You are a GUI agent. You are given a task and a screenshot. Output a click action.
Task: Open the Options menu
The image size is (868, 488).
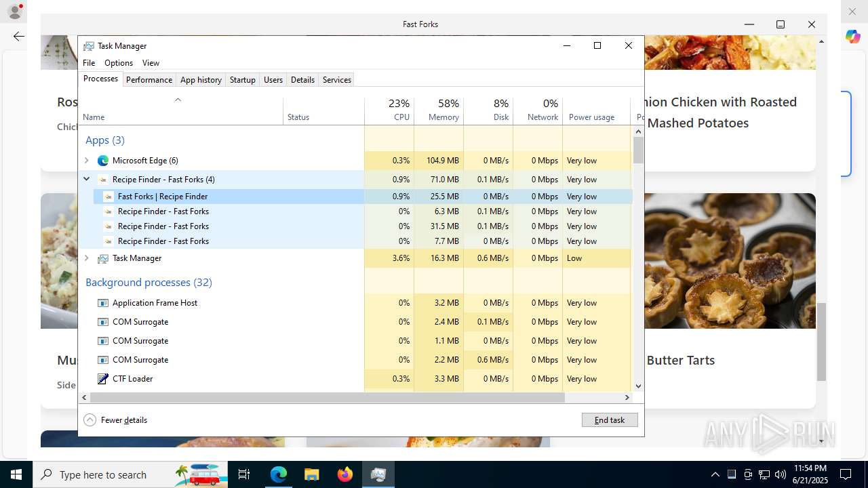pos(119,63)
